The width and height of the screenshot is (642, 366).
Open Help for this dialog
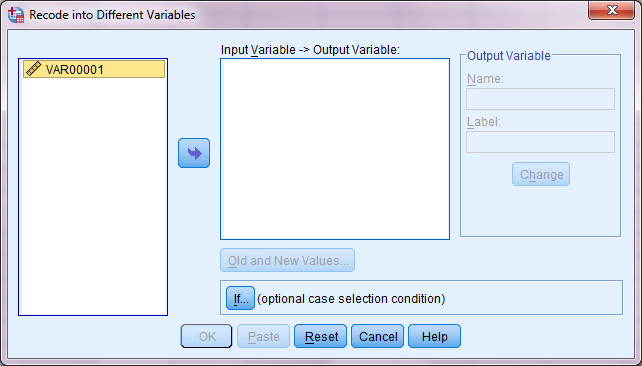click(x=434, y=337)
